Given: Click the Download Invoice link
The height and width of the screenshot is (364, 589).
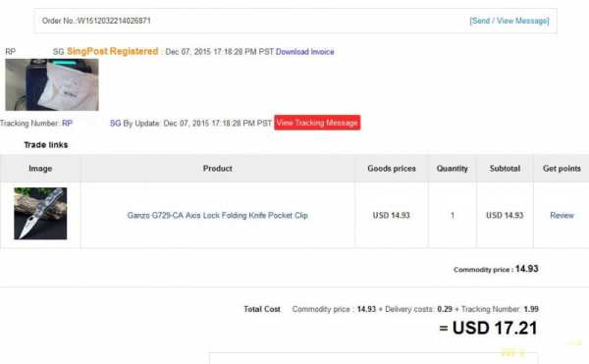Looking at the screenshot, I should 304,52.
